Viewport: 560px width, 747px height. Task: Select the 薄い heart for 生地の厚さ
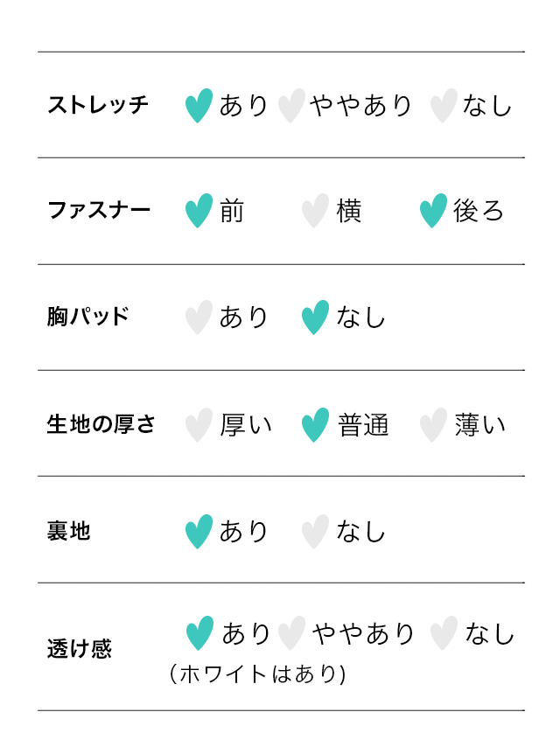pos(433,425)
